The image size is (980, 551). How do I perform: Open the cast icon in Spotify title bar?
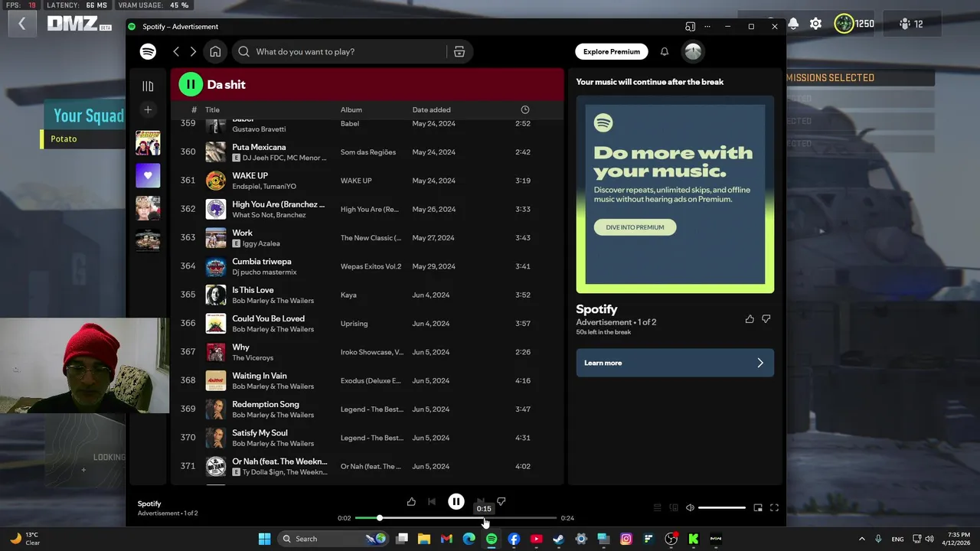pyautogui.click(x=690, y=26)
